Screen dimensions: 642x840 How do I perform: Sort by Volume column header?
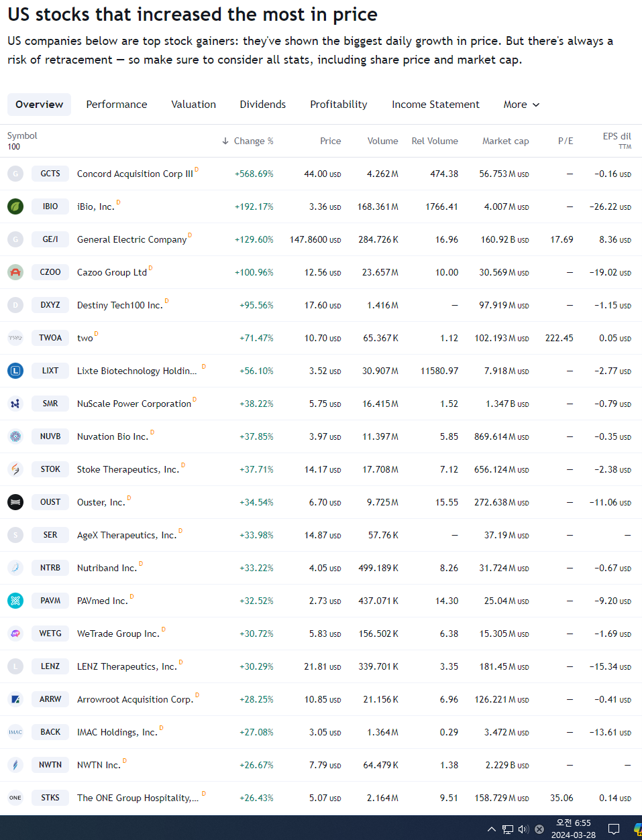tap(382, 141)
